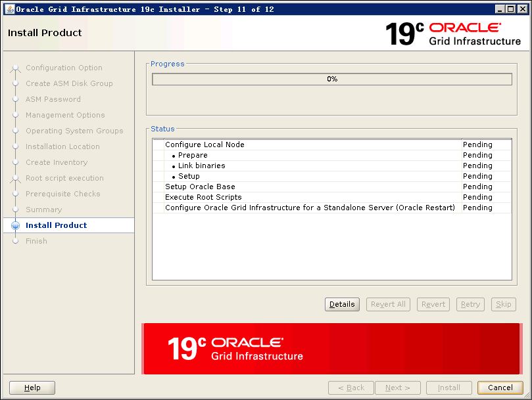
Task: Click the red Oracle 19c banner image
Action: coord(332,349)
